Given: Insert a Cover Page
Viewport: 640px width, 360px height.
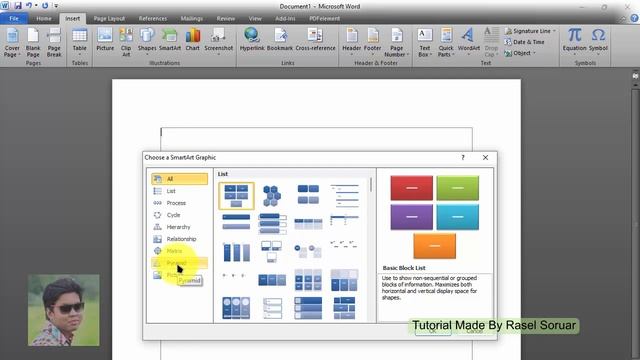Looking at the screenshot, I should [x=12, y=42].
